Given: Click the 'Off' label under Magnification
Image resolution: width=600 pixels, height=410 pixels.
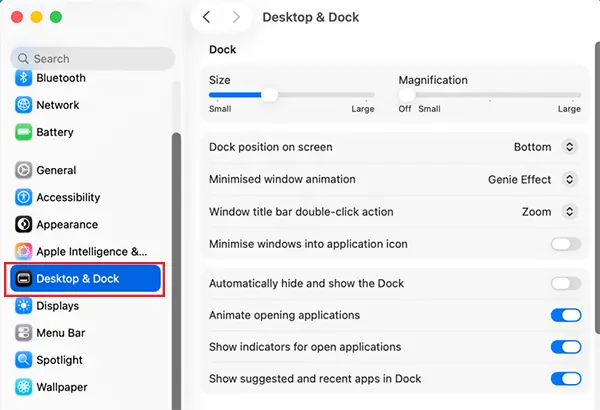Looking at the screenshot, I should click(404, 109).
